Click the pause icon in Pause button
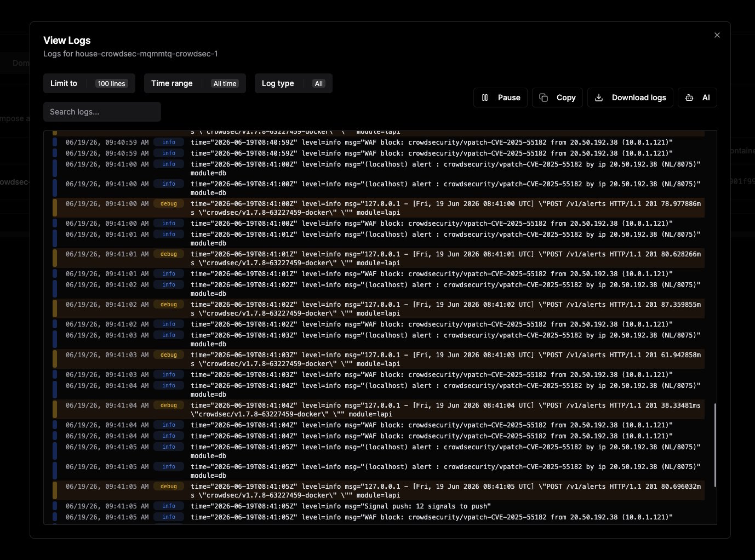 click(485, 98)
